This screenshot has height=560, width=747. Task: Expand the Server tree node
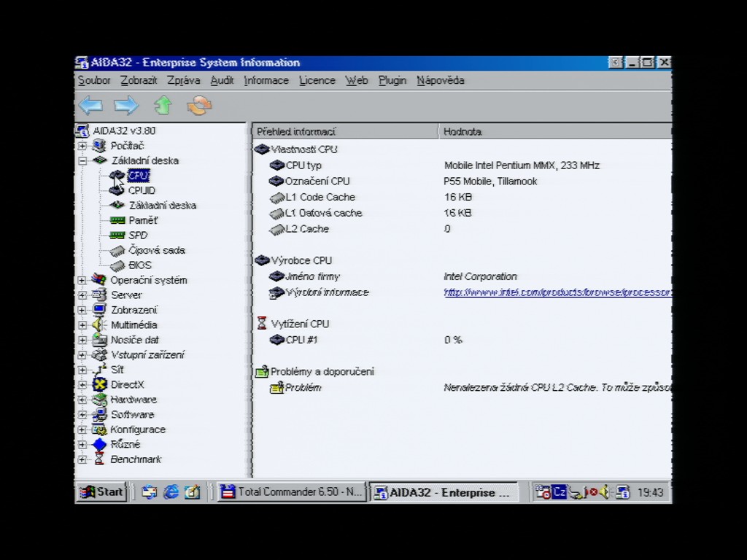tap(82, 295)
